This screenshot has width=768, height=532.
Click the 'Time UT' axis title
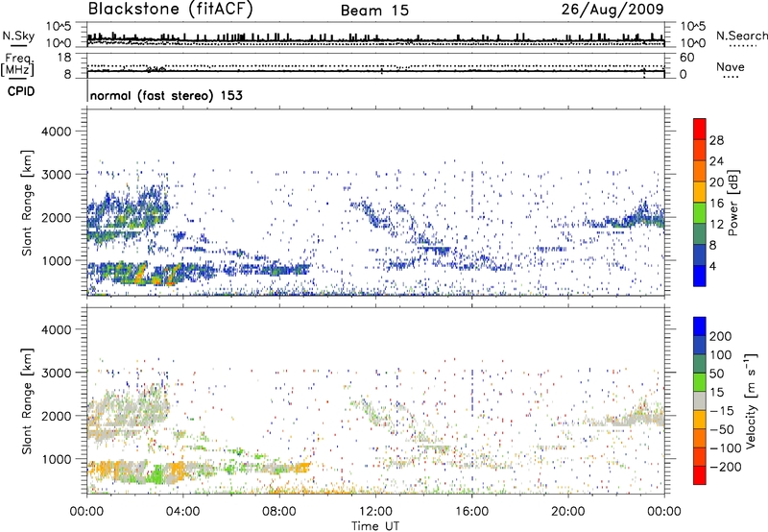tap(375, 526)
